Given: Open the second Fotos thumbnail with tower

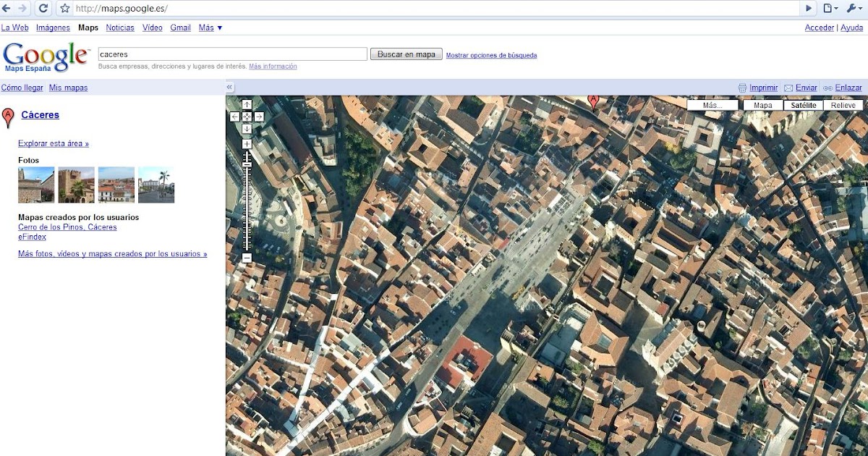Looking at the screenshot, I should [x=76, y=185].
